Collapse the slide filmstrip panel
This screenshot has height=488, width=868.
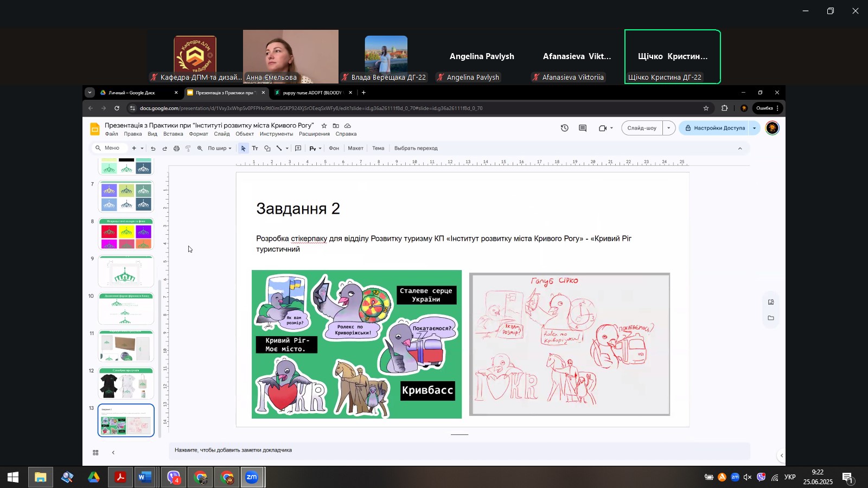click(x=113, y=453)
